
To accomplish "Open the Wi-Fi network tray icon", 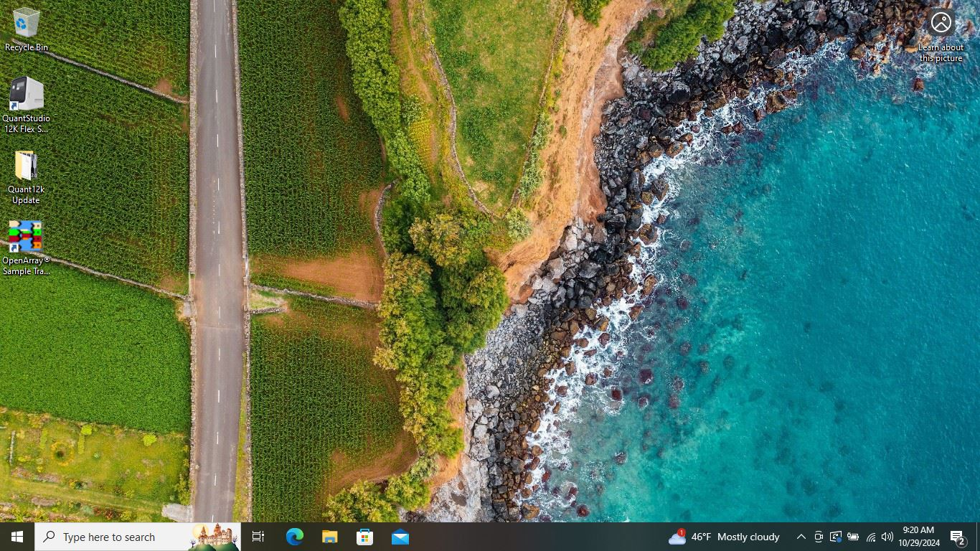I will tap(870, 537).
